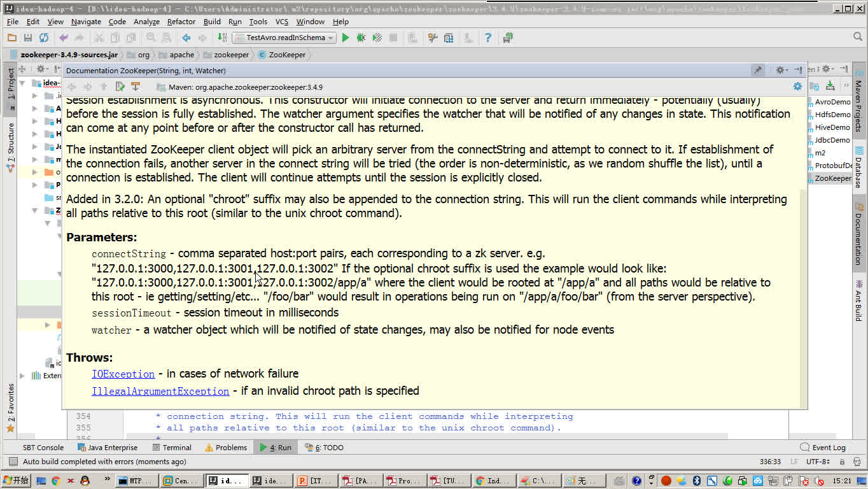Open documentation popup gear settings menu
The image size is (868, 489).
tap(781, 71)
